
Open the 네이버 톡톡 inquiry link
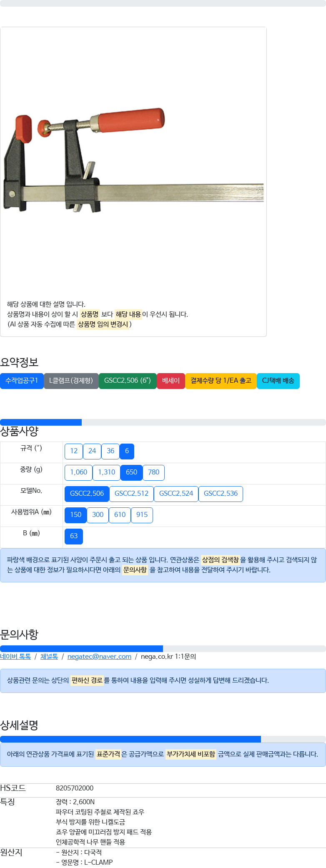click(x=15, y=657)
